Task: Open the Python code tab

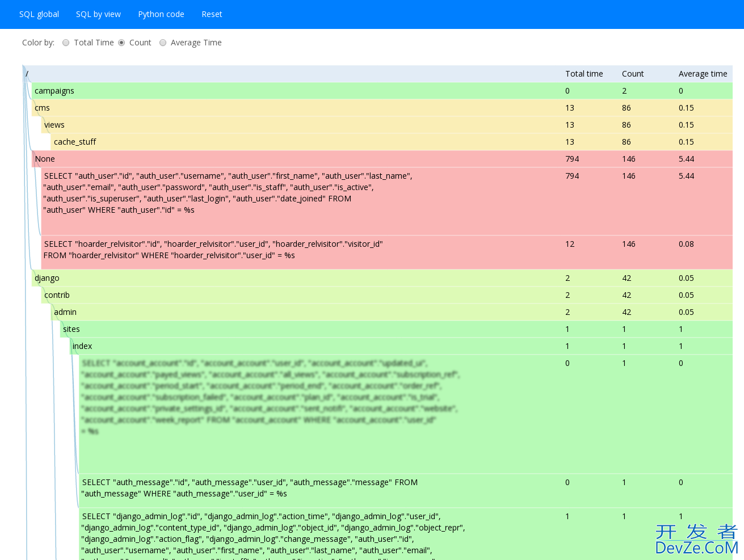Action: tap(161, 14)
